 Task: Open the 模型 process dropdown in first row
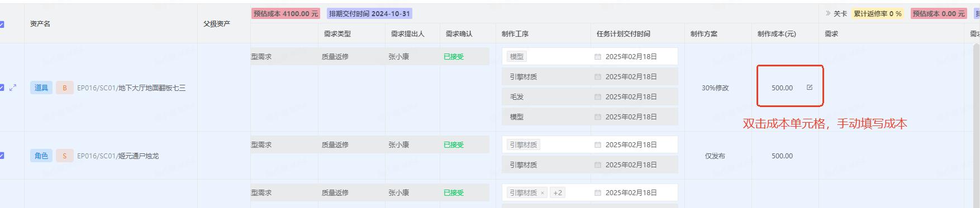(546, 56)
